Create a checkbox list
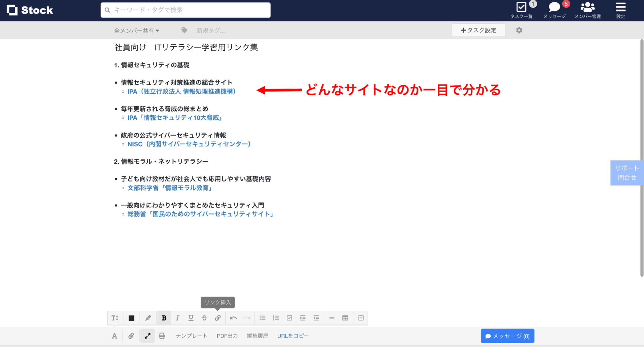644x347 pixels. point(289,318)
